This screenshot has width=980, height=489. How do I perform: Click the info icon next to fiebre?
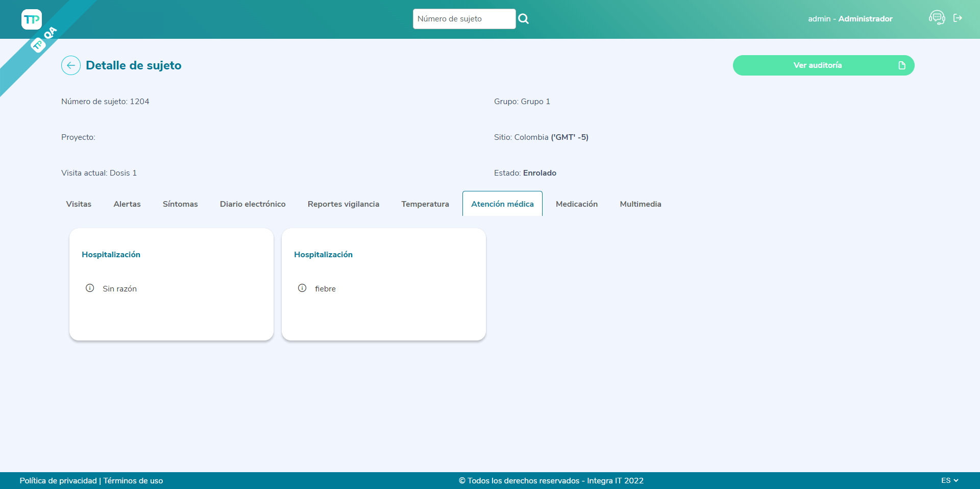pos(302,288)
